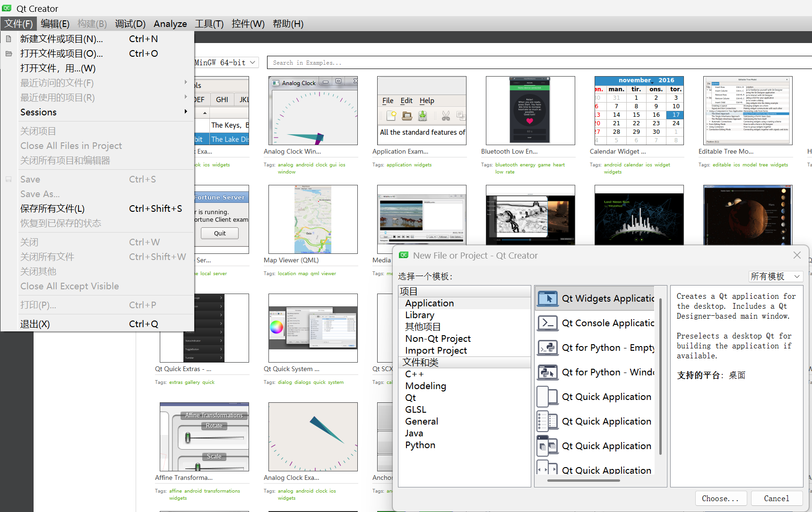
Task: Click the 'bluetooth' tag link
Action: click(506, 165)
